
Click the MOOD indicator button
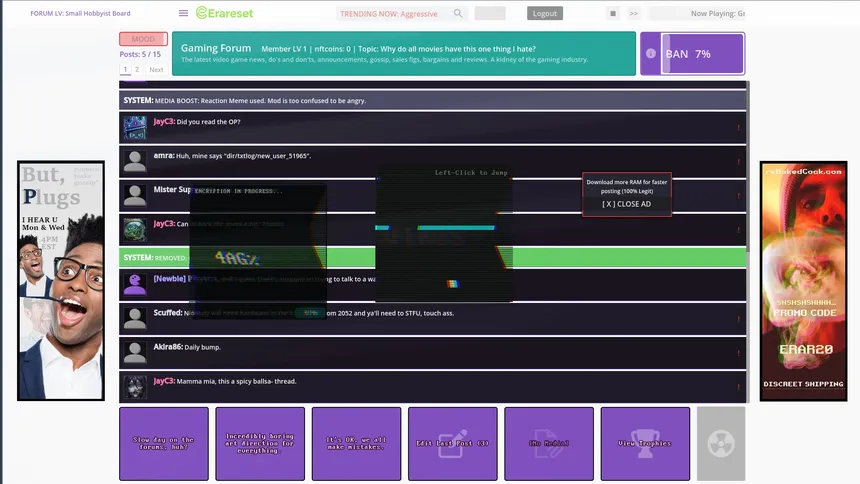coord(143,39)
